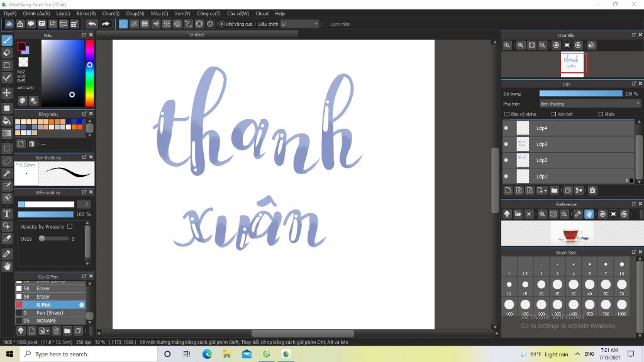Image resolution: width=644 pixels, height=362 pixels.
Task: Click Độ trong layer opacity slider
Action: coord(580,94)
